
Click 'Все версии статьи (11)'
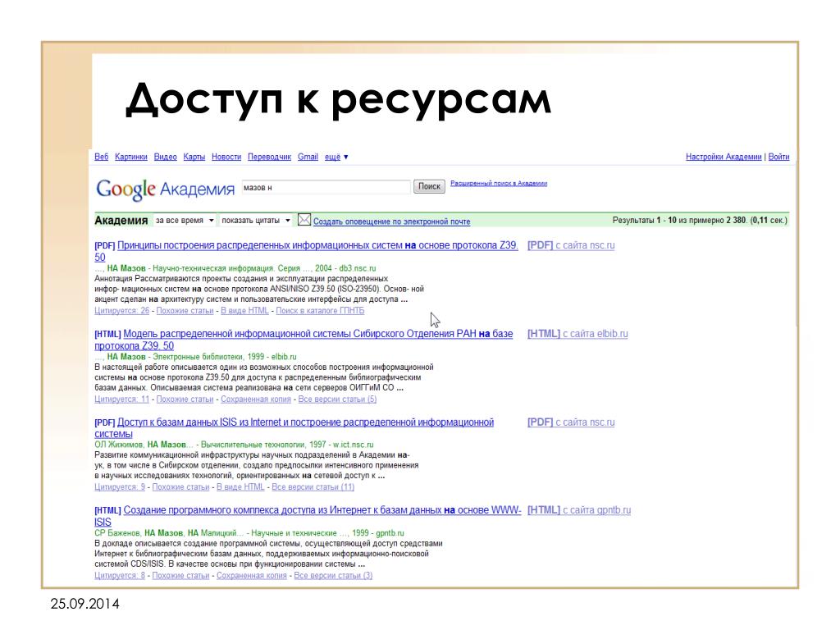point(313,487)
